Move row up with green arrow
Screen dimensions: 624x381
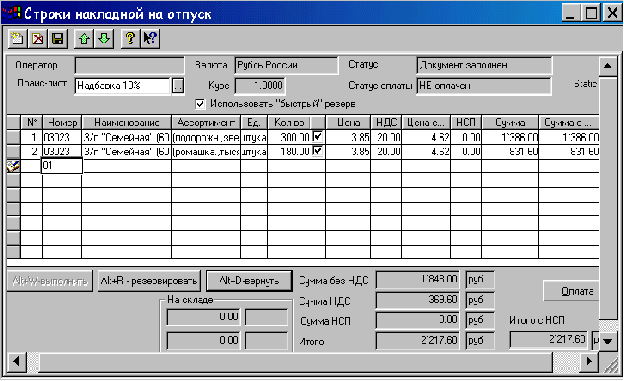[x=84, y=39]
